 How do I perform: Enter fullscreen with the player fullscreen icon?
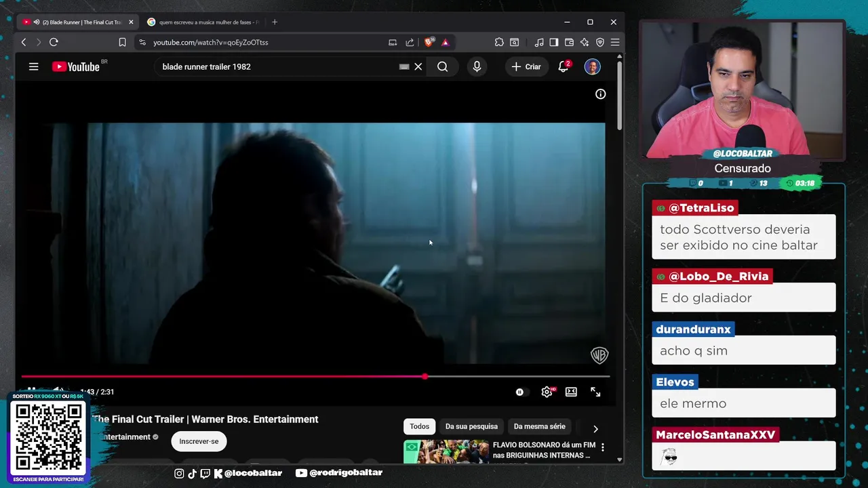[595, 392]
